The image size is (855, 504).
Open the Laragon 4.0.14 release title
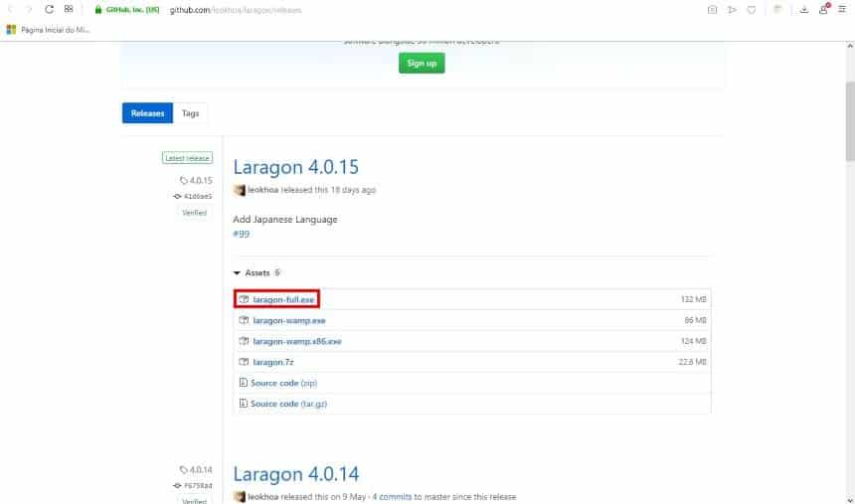point(295,473)
